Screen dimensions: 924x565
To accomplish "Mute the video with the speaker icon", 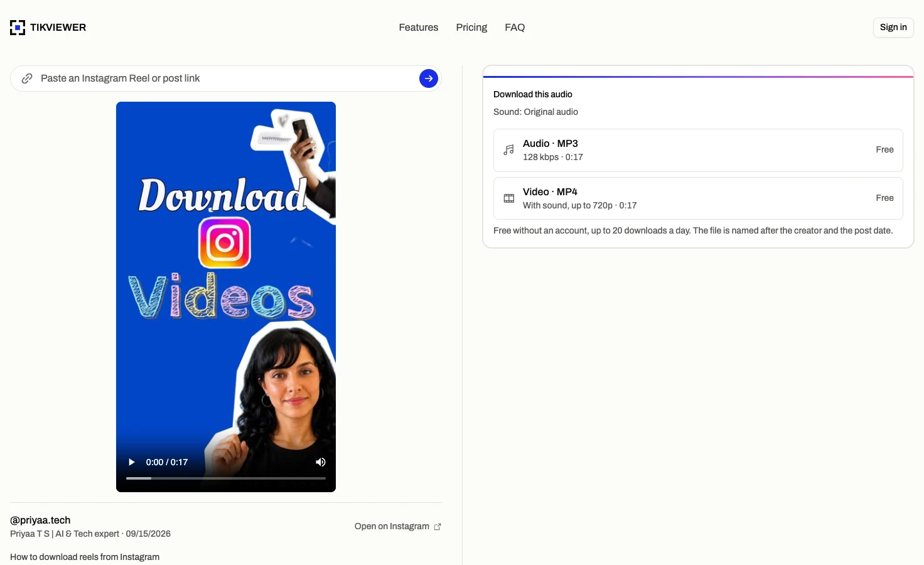I will [321, 462].
